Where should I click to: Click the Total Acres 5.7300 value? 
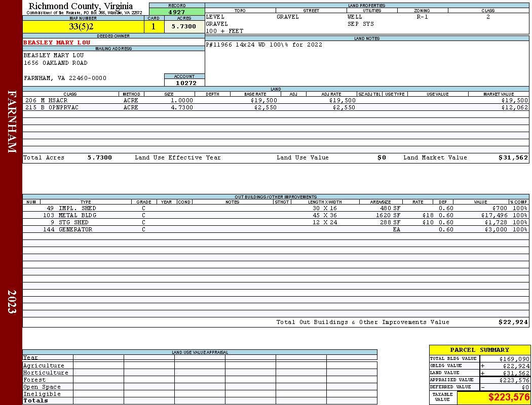pyautogui.click(x=99, y=157)
